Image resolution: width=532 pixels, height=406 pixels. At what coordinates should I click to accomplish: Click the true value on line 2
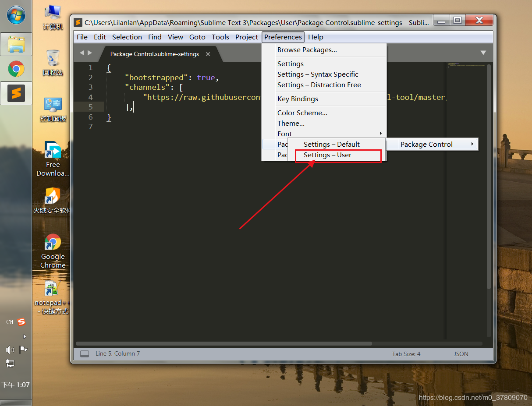coord(206,78)
